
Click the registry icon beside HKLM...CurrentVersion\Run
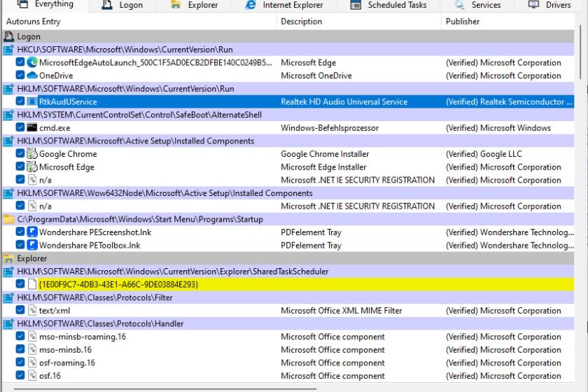pyautogui.click(x=8, y=88)
